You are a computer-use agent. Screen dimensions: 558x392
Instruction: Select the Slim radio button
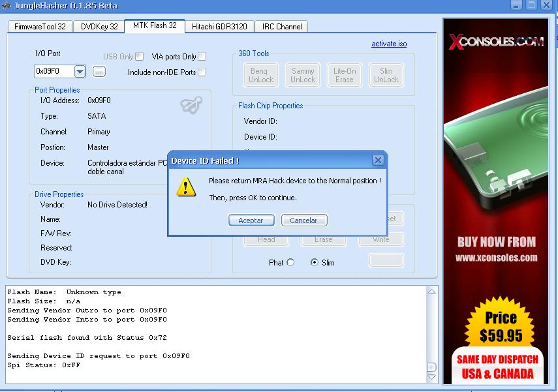[314, 262]
